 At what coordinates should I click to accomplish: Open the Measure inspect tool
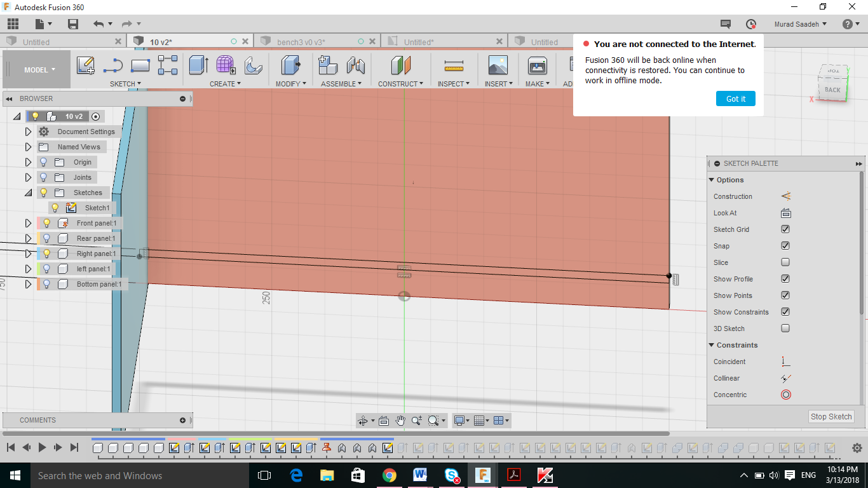[x=454, y=65]
